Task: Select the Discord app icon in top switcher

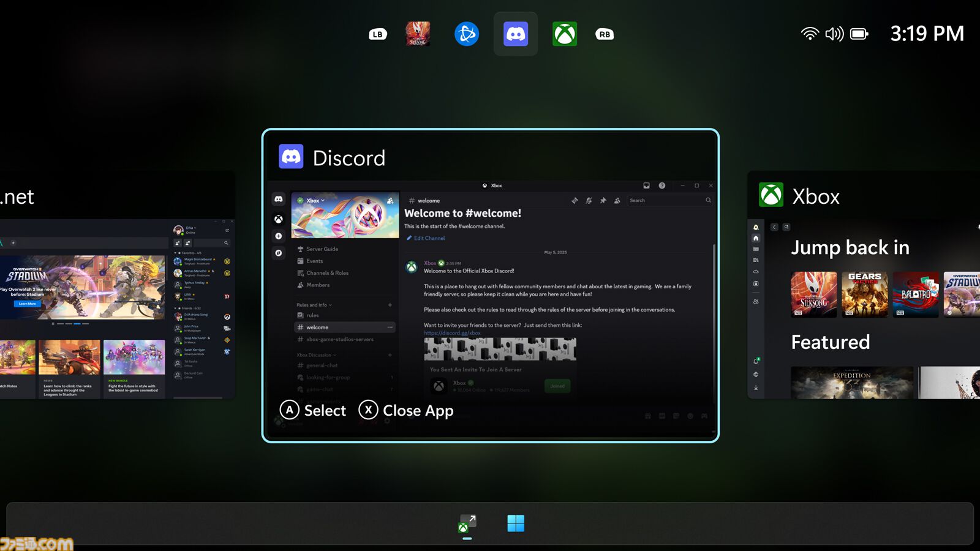Action: pyautogui.click(x=516, y=34)
